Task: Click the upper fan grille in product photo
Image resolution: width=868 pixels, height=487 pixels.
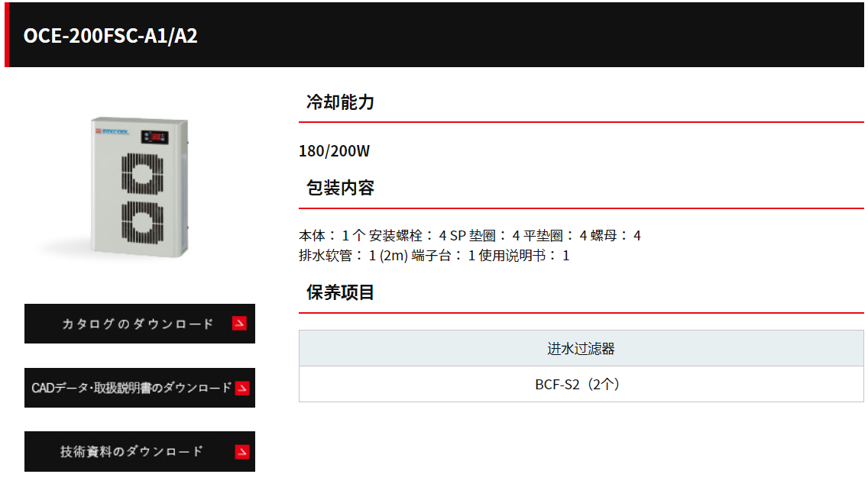Action: coord(142,174)
